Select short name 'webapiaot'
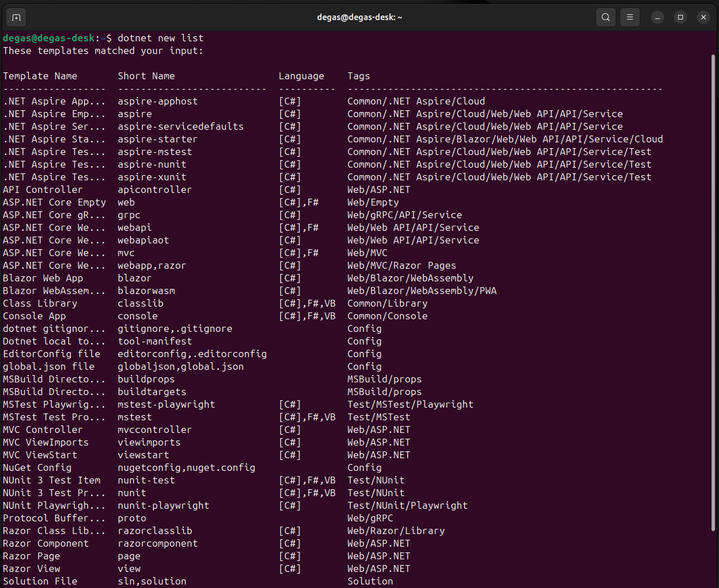 coord(144,240)
